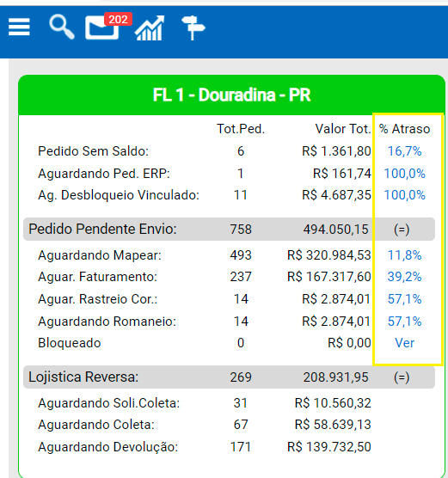Click the % Atraso column header
The image size is (448, 478).
tap(404, 129)
